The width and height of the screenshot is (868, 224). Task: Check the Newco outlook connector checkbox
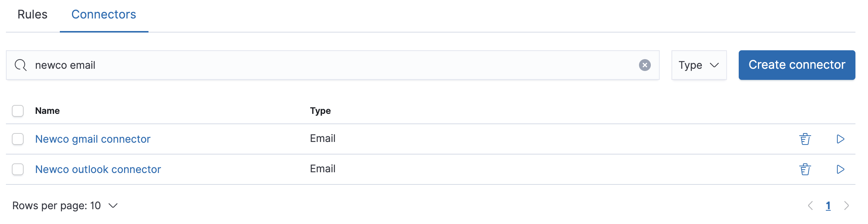tap(17, 169)
